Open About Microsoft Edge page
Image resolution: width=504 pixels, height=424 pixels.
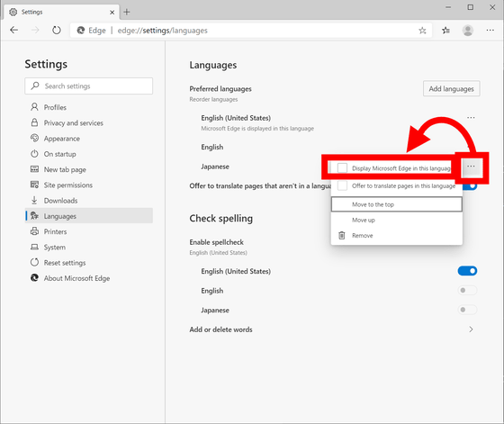(89, 278)
